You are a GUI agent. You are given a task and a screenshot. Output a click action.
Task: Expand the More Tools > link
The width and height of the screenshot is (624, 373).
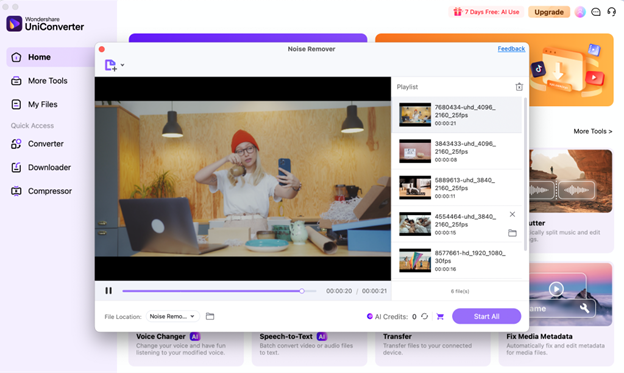[593, 131]
